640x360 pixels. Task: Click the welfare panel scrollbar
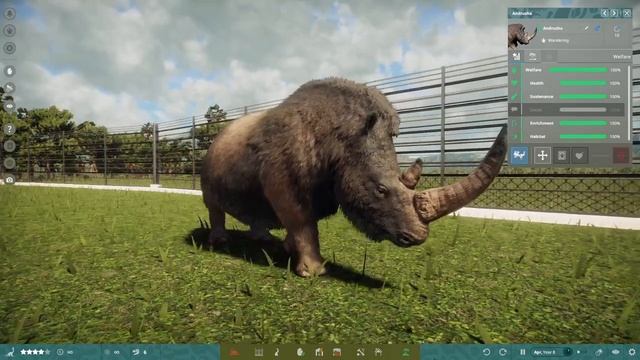tap(629, 103)
